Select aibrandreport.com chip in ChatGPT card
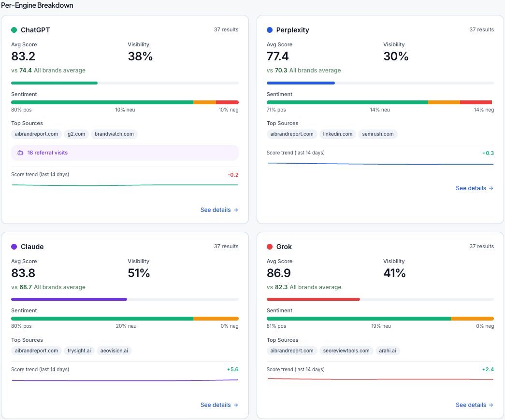505x420 pixels. click(x=36, y=134)
